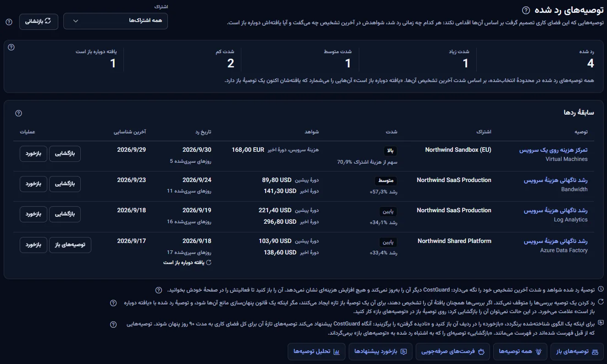
Task: Click help icon next to توصیه‌های رد شده title
Action: tap(526, 10)
